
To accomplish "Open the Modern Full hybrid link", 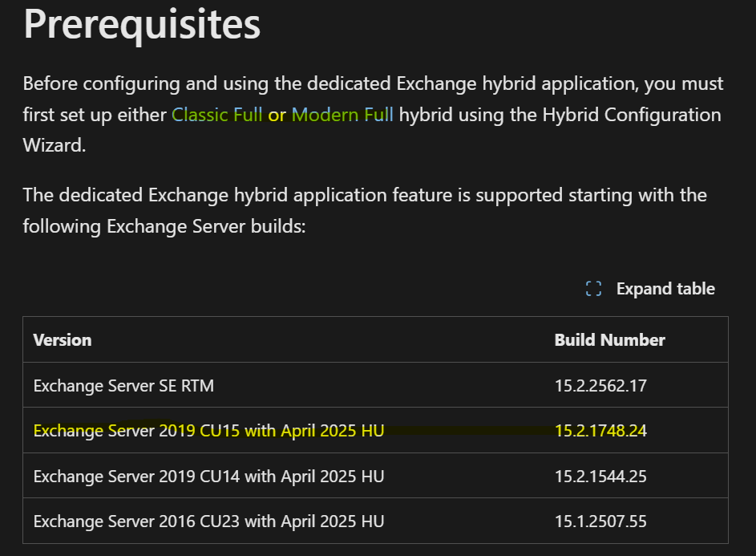I will [x=342, y=115].
